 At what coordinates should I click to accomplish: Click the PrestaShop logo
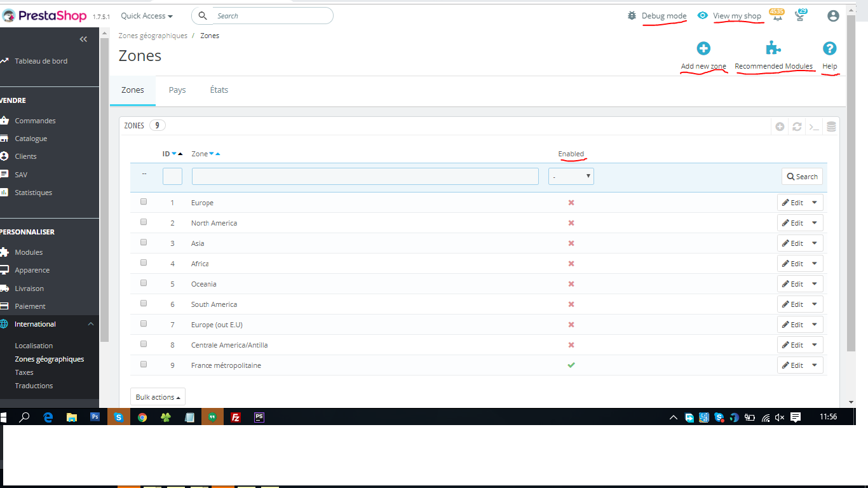click(44, 15)
